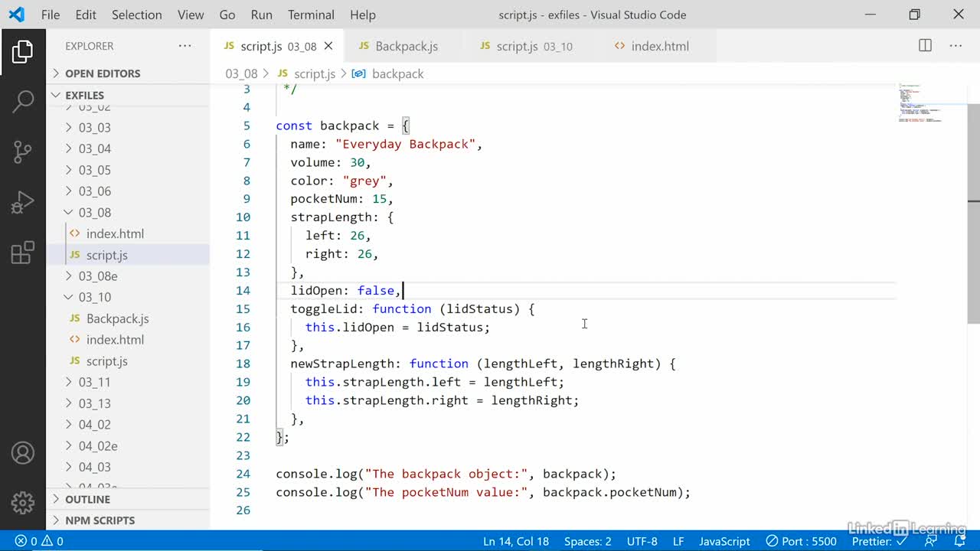Click the Ln 14, Col 18 status
The height and width of the screenshot is (551, 980).
pos(516,541)
